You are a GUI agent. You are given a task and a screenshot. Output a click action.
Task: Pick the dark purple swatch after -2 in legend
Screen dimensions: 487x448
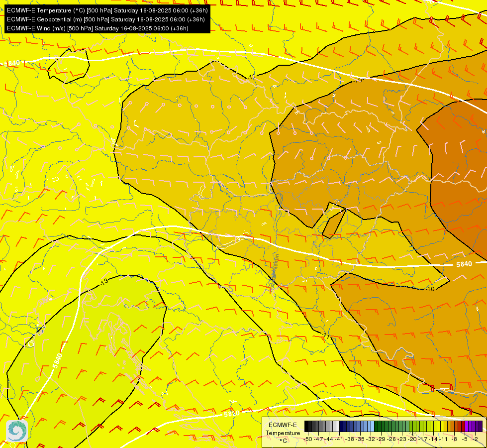(481, 426)
